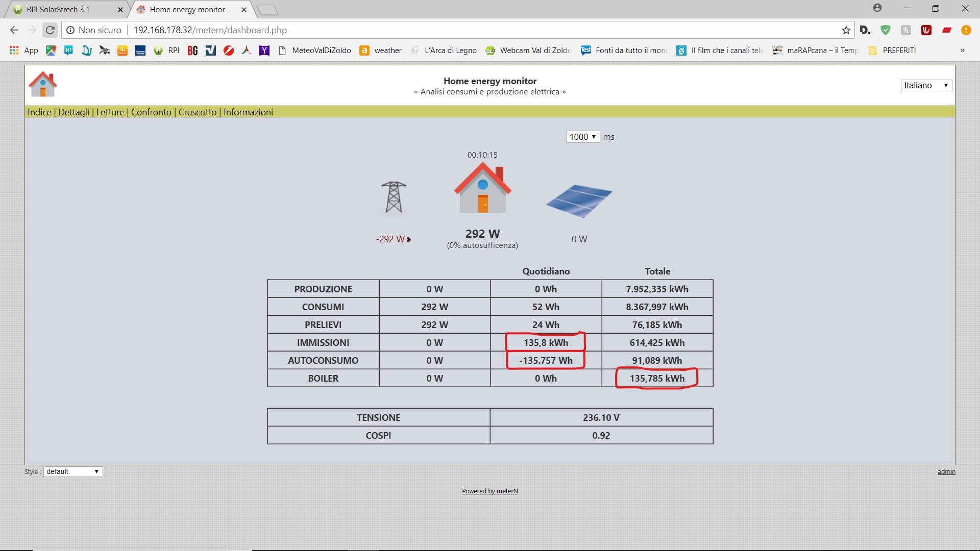The width and height of the screenshot is (980, 551).
Task: Open the Powered by meterN link
Action: tap(489, 491)
